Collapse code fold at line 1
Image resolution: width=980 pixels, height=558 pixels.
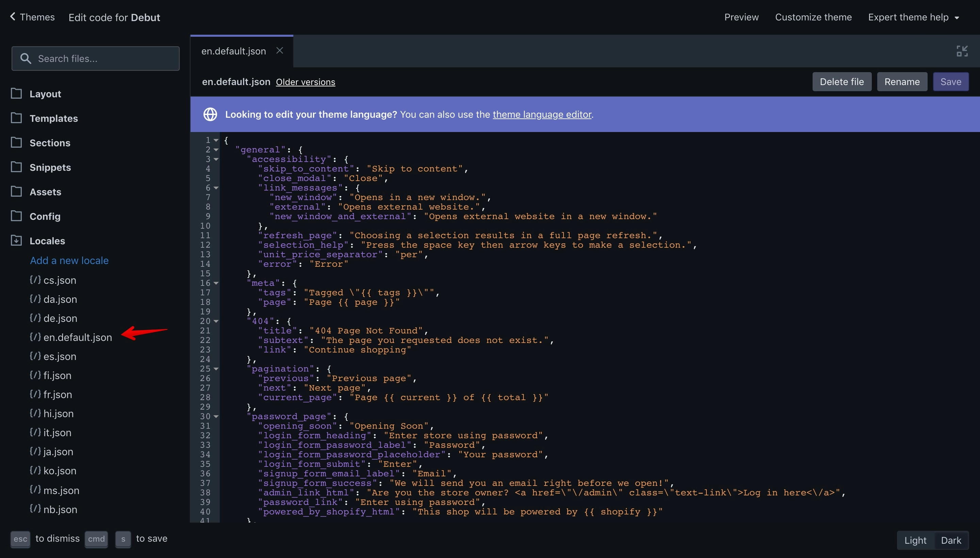pos(216,140)
